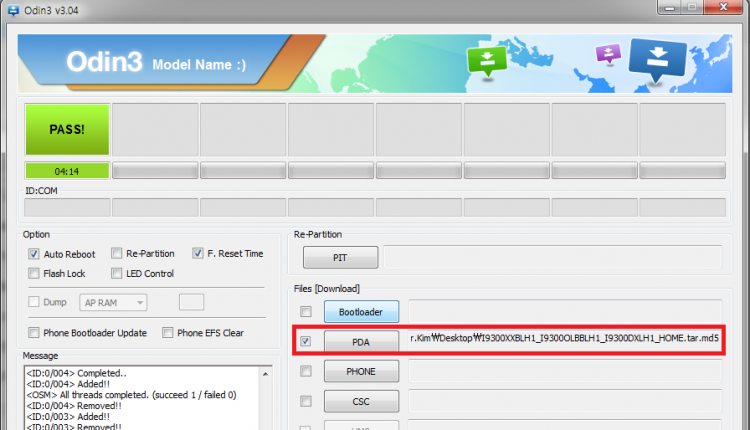Disable the Auto Reboot checkbox

(x=35, y=254)
